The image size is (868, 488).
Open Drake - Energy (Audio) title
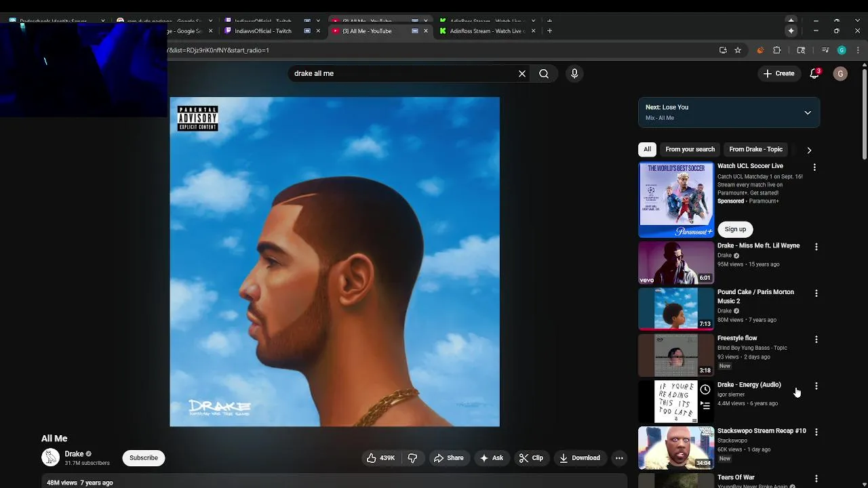(749, 384)
